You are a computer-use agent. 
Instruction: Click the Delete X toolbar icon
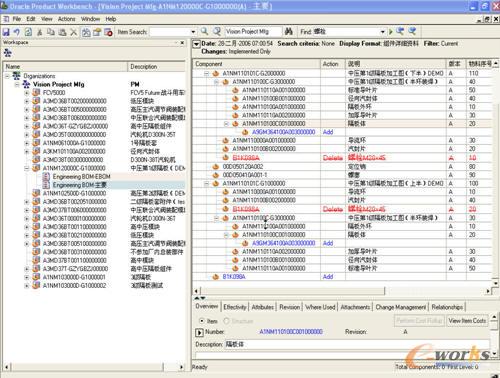coord(74,32)
